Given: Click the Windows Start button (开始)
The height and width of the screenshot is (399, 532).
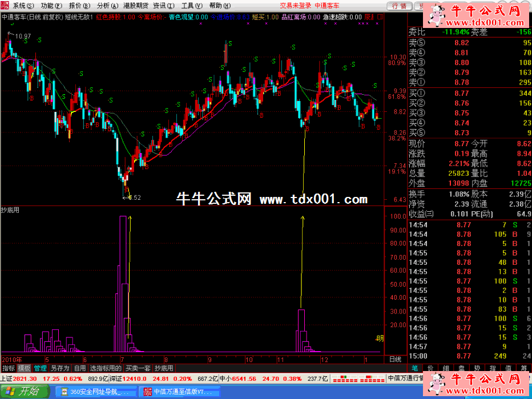Looking at the screenshot, I should [x=23, y=392].
